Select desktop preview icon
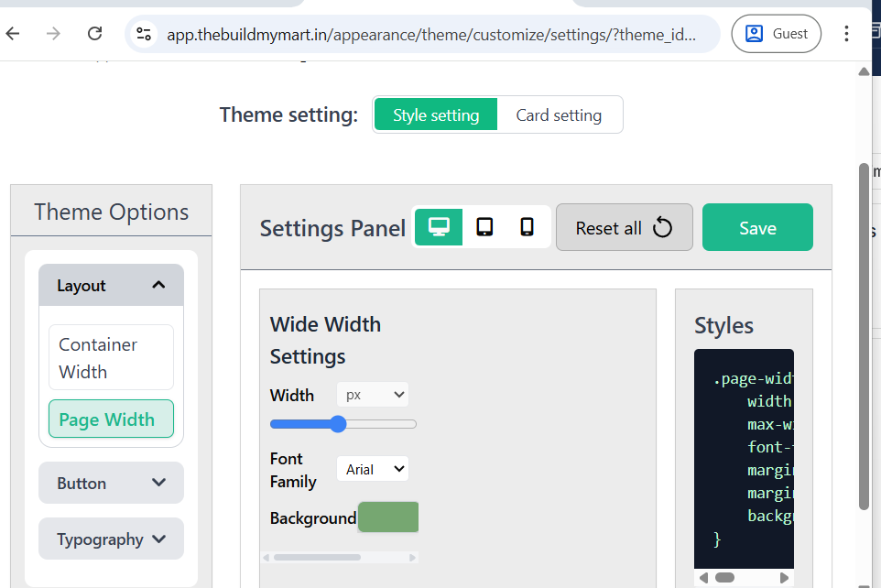The image size is (881, 588). pyautogui.click(x=439, y=227)
